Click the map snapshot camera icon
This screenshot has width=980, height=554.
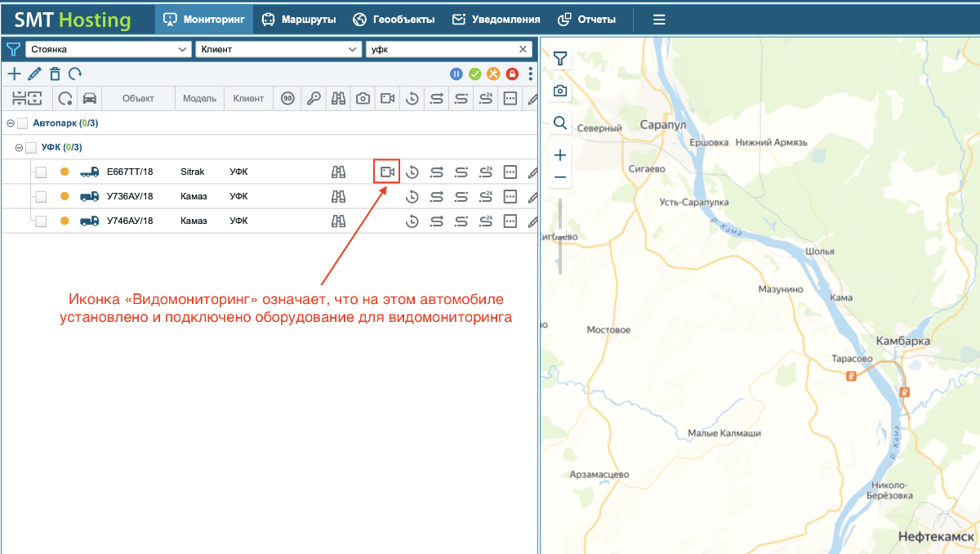tap(560, 91)
